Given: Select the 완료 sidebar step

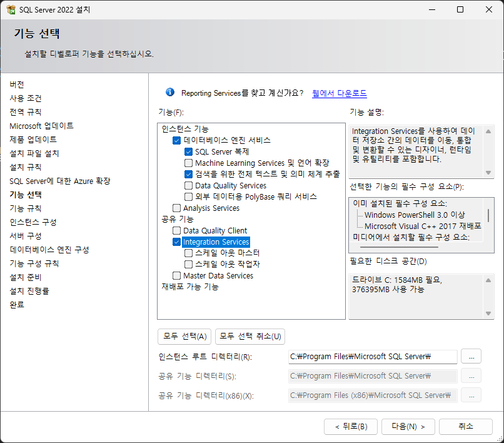Looking at the screenshot, I should [x=17, y=305].
